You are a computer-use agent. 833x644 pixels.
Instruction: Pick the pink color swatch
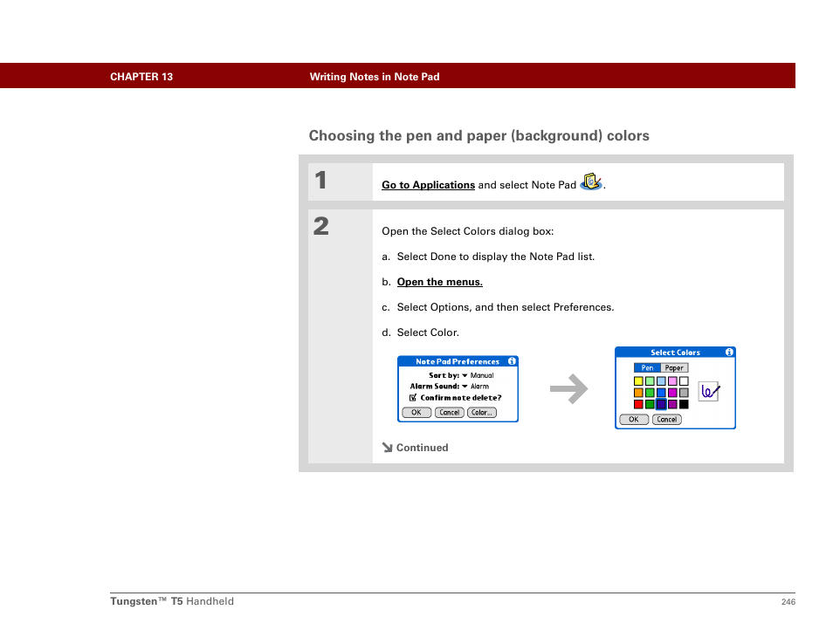click(672, 381)
